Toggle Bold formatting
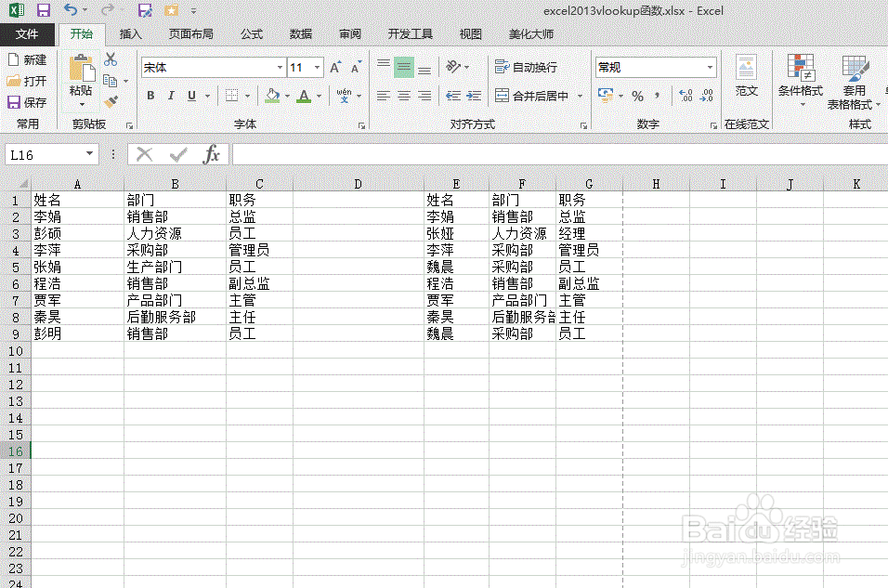 (150, 94)
